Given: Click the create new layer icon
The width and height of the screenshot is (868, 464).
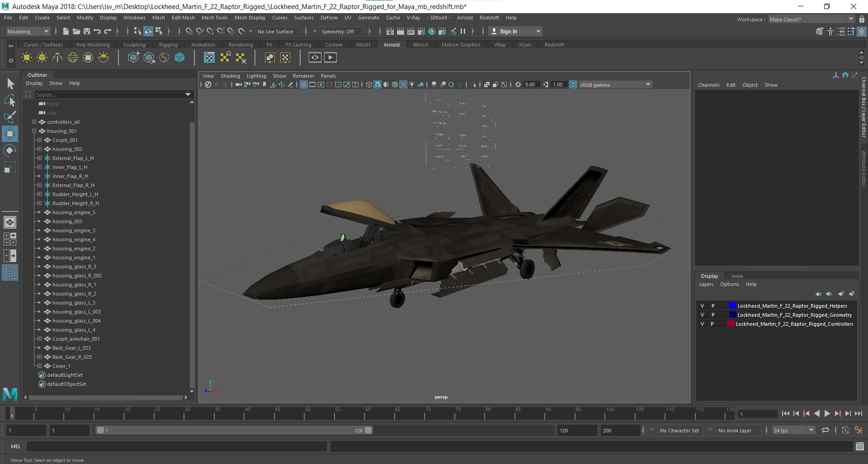Looking at the screenshot, I should [841, 294].
